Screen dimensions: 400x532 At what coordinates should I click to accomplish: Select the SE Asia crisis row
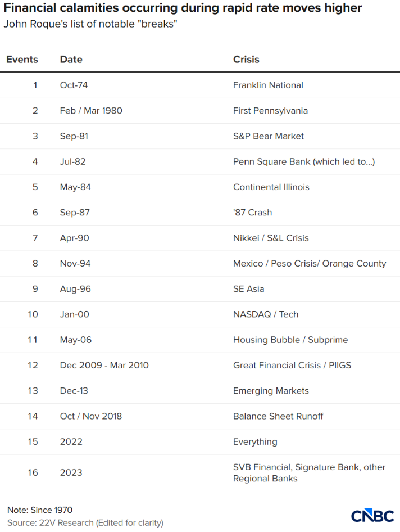tap(200, 288)
